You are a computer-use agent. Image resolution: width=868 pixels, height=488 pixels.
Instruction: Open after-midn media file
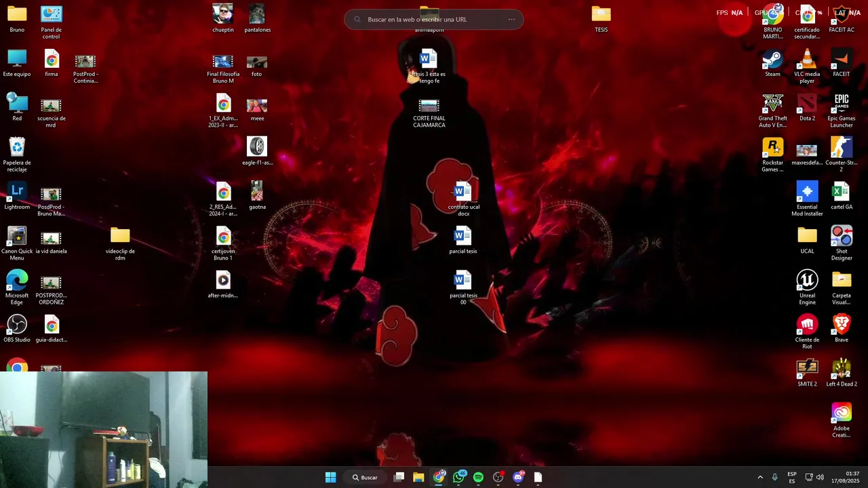click(223, 285)
